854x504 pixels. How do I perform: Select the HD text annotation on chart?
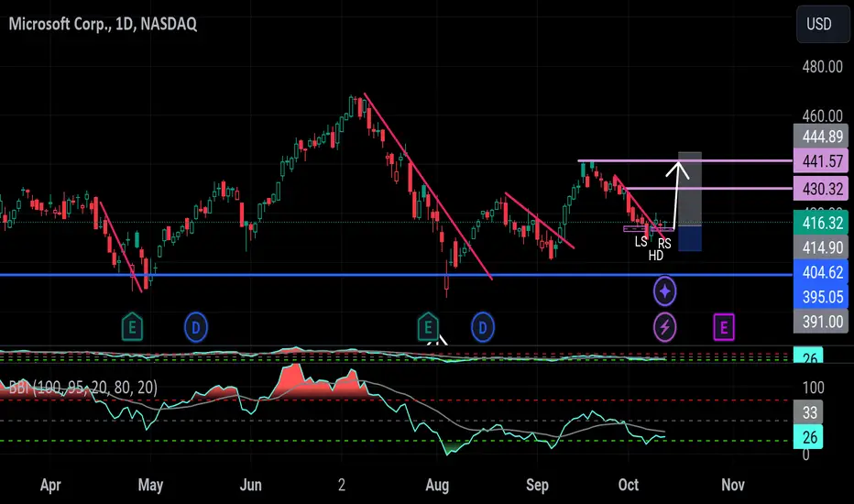pos(656,256)
